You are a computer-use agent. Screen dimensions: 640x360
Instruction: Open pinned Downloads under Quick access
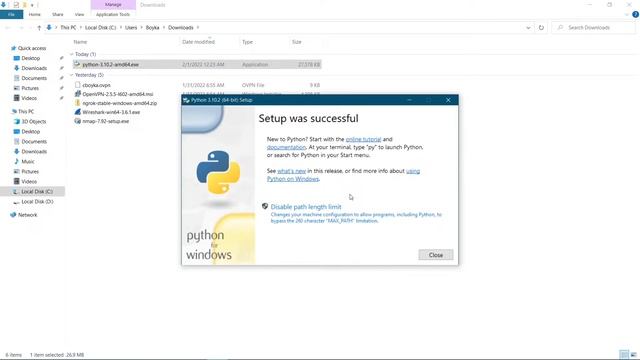coord(34,68)
